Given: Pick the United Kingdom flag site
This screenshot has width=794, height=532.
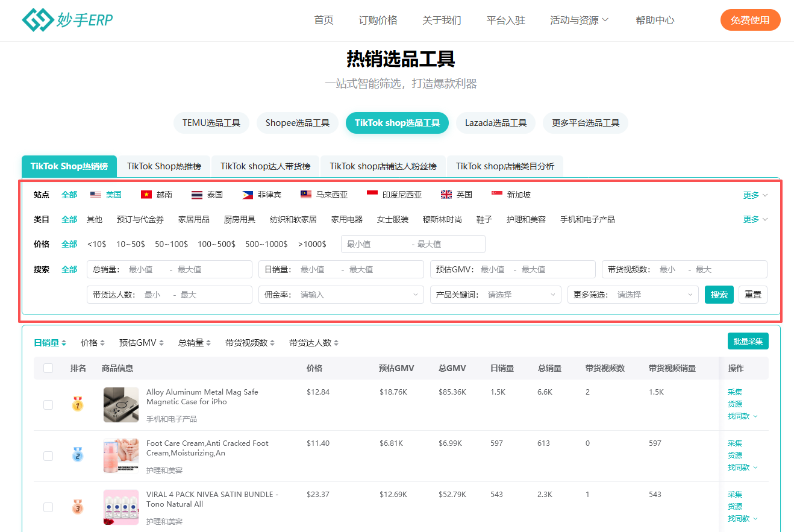Looking at the screenshot, I should point(446,195).
